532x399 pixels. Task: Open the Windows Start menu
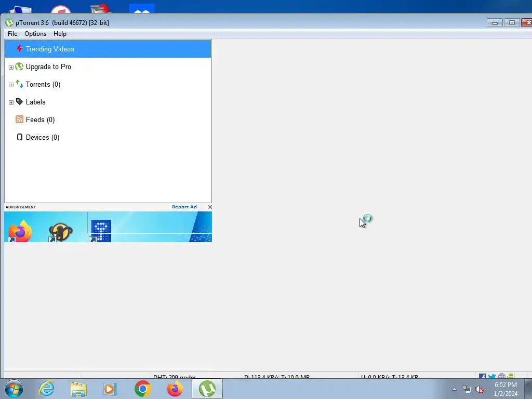(14, 389)
